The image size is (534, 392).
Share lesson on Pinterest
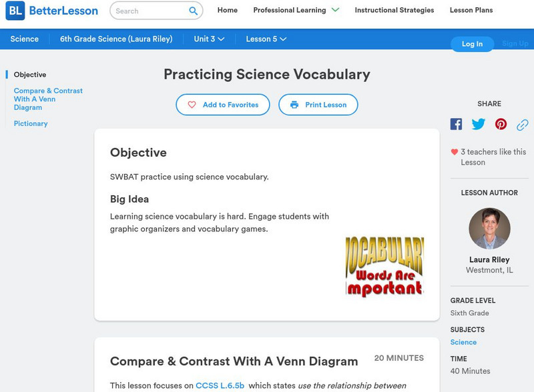501,124
